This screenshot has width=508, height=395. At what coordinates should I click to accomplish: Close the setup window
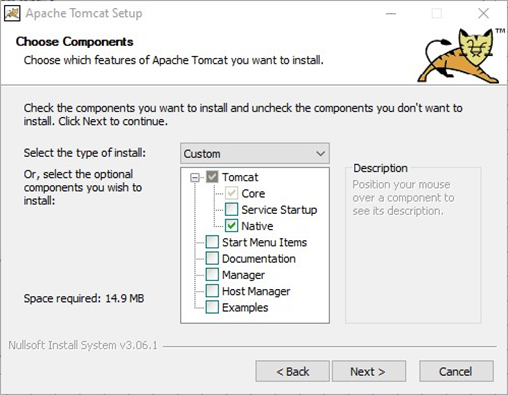483,13
